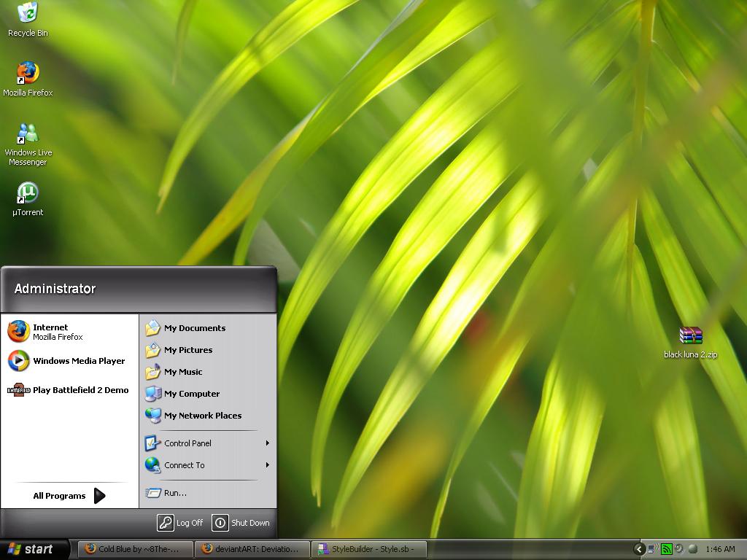Open My Network Places in Start menu

208,416
